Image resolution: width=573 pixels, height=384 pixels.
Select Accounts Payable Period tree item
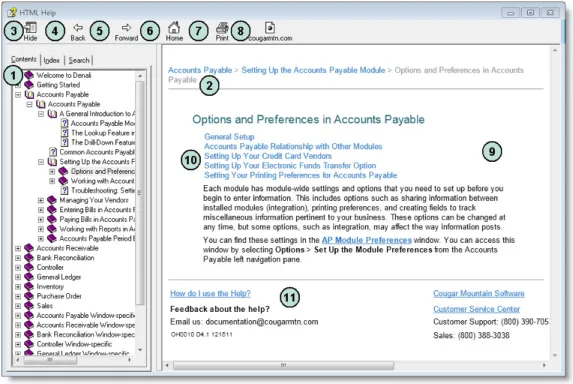click(97, 239)
